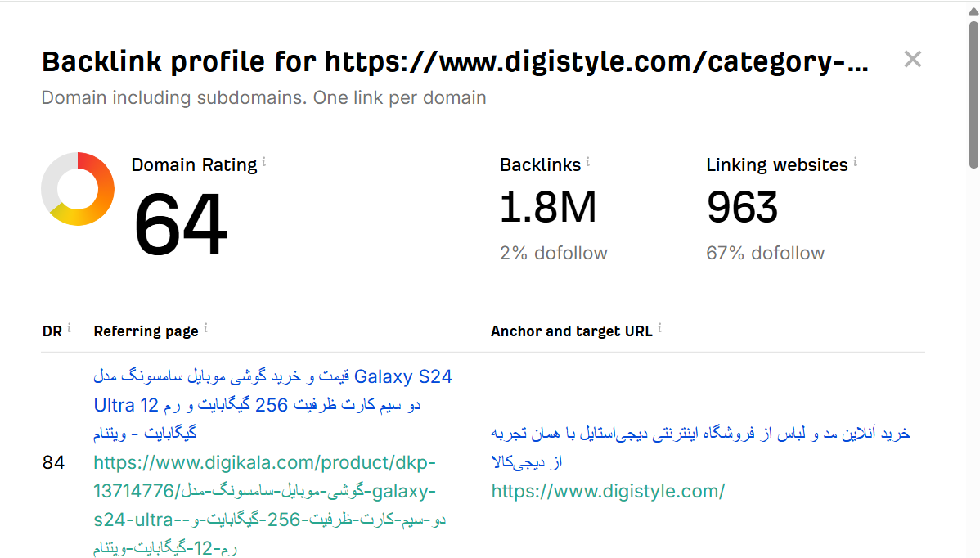Open the Galaxy S24 referring page title link
980x558 pixels.
pyautogui.click(x=272, y=404)
